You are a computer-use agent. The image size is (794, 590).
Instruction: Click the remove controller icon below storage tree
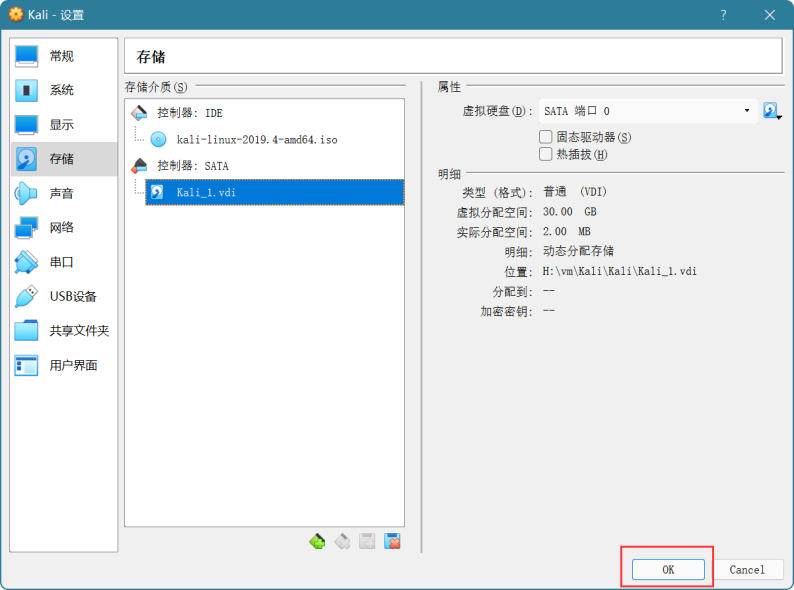tap(342, 541)
